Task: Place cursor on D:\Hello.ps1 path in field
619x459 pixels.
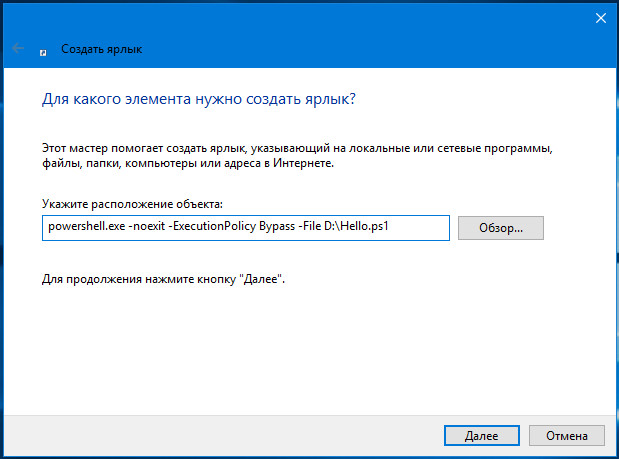Action: pyautogui.click(x=356, y=227)
